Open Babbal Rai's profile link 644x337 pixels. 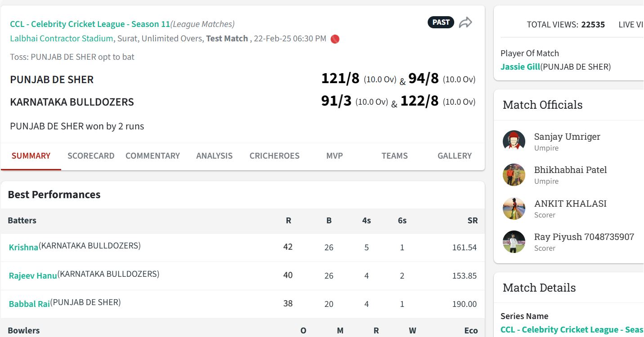(x=29, y=304)
